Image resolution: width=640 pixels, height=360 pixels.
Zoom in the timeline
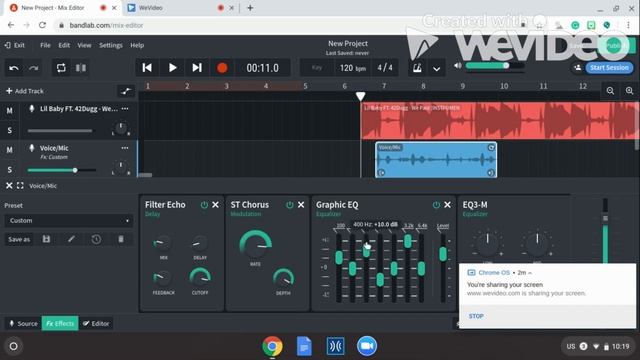pyautogui.click(x=630, y=91)
